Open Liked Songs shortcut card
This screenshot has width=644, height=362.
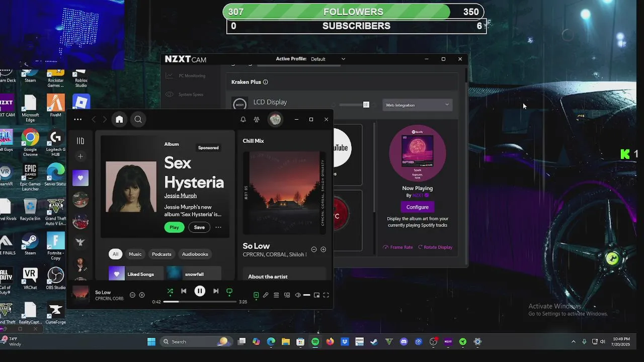pos(136,274)
